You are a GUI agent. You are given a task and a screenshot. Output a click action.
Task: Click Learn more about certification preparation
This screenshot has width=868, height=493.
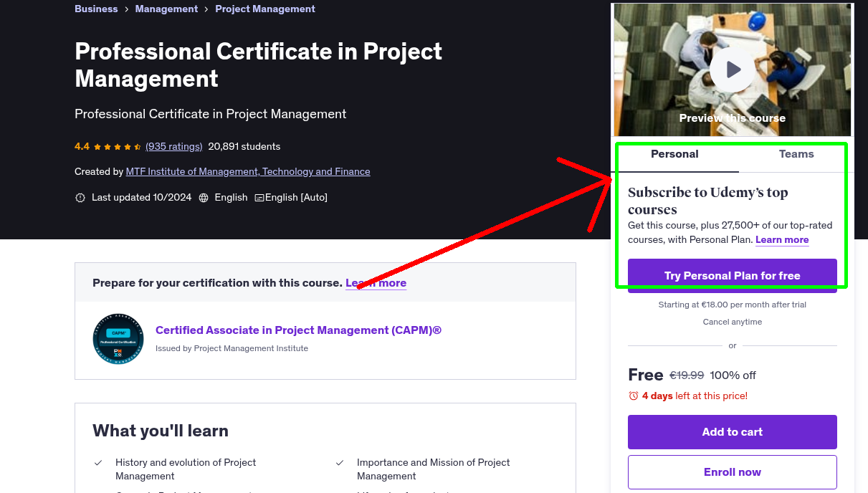click(376, 283)
